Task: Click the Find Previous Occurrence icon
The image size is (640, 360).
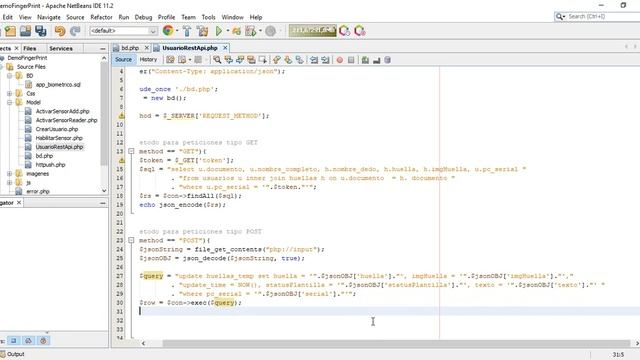Action: (x=229, y=60)
